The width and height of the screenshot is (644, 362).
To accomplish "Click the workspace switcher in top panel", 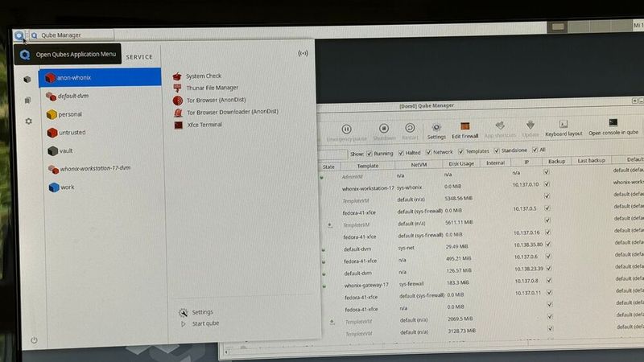I will pyautogui.click(x=589, y=27).
